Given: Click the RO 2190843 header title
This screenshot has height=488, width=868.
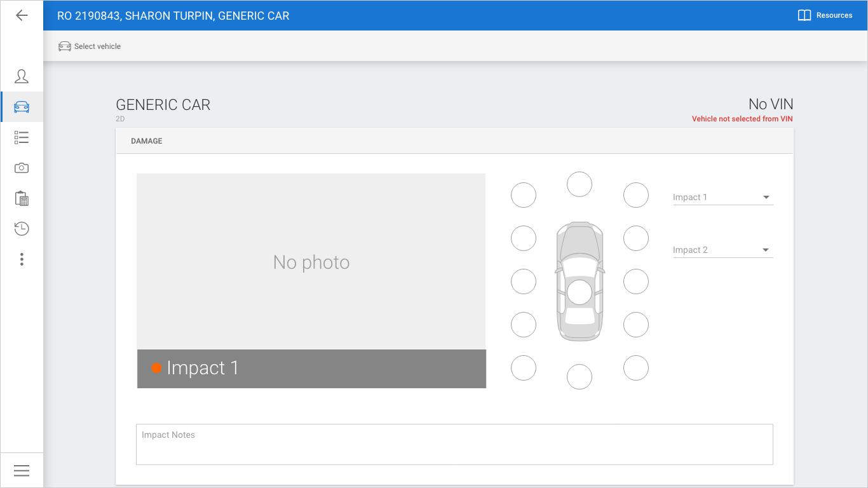Looking at the screenshot, I should [173, 16].
